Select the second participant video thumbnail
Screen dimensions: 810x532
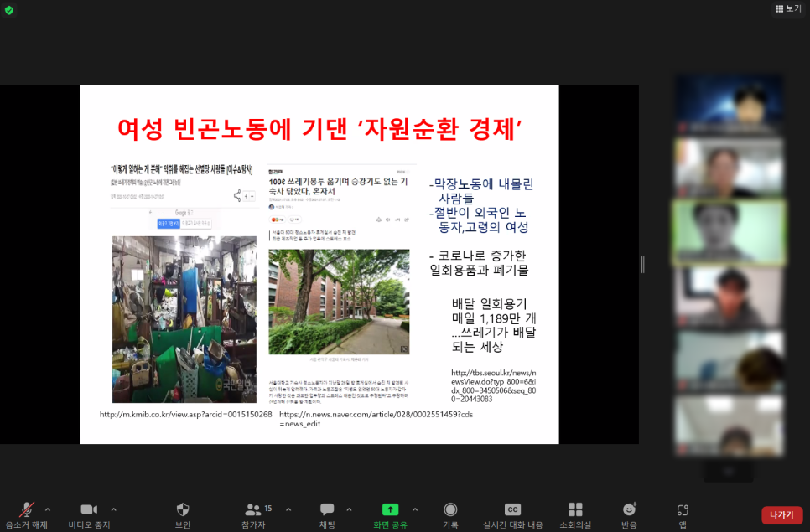pyautogui.click(x=729, y=168)
